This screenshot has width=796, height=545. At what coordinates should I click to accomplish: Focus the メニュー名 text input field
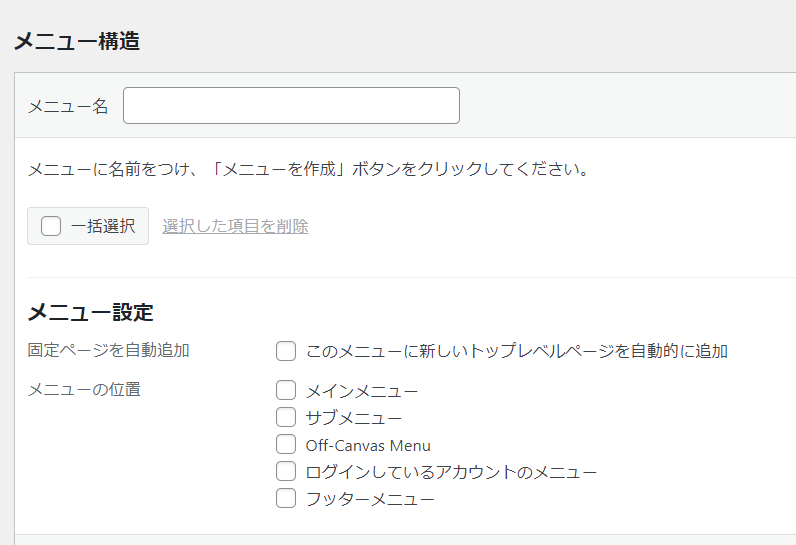(x=291, y=106)
